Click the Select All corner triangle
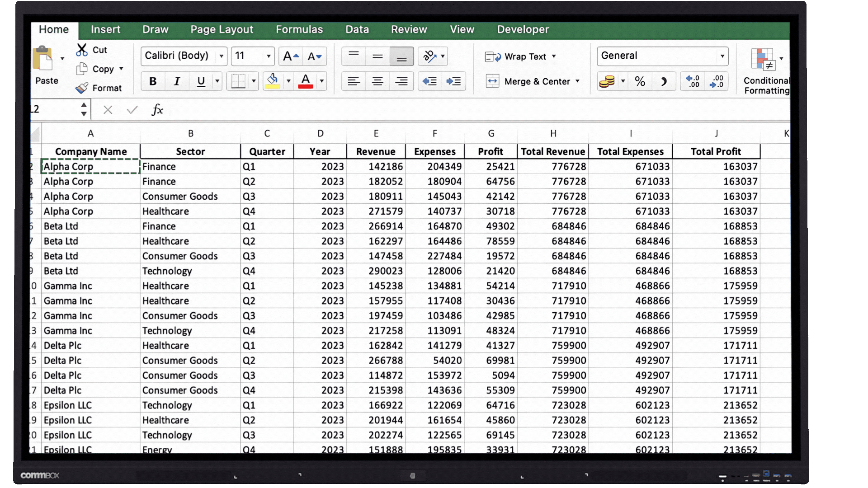868x488 pixels. pos(35,134)
